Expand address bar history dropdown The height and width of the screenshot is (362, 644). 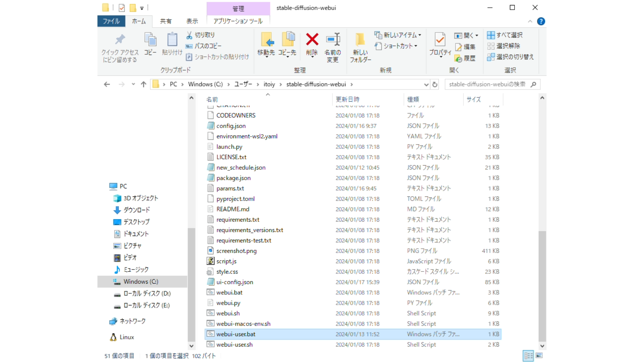point(426,84)
